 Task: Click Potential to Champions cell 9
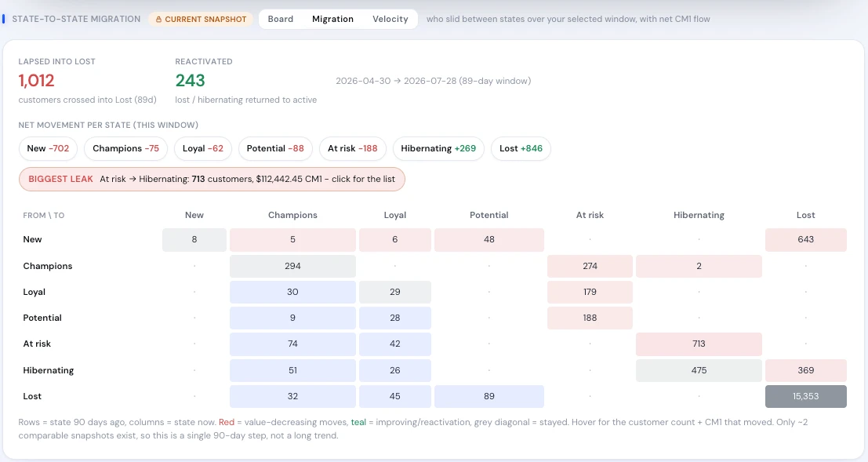pyautogui.click(x=292, y=318)
